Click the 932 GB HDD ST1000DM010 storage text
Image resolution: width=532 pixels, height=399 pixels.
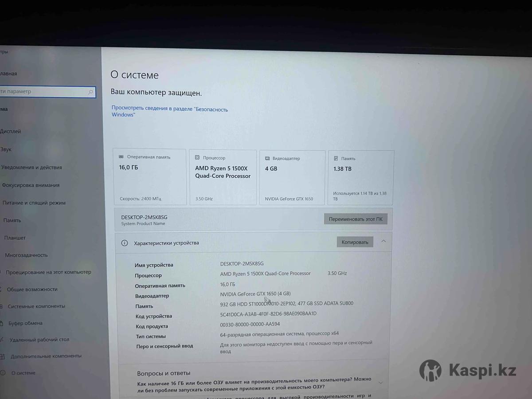[287, 303]
